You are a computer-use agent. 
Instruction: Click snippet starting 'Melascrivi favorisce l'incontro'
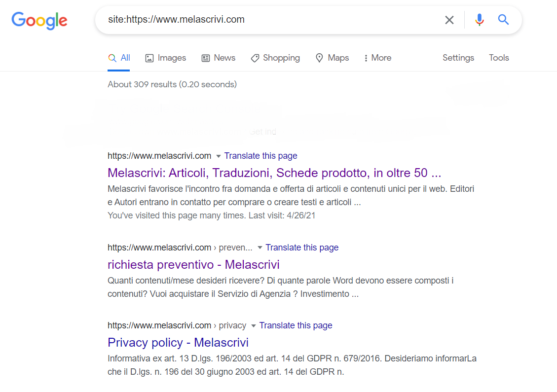[x=291, y=195]
